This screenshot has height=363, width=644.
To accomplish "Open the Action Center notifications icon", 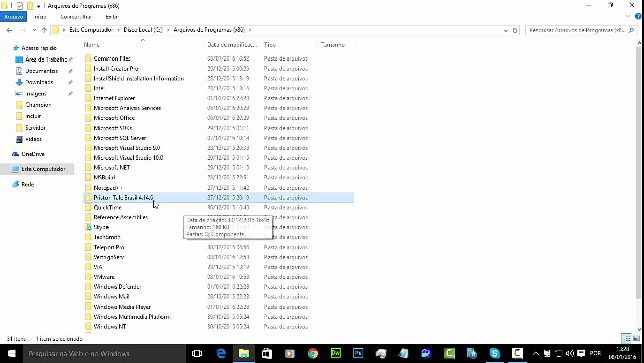I will click(582, 354).
